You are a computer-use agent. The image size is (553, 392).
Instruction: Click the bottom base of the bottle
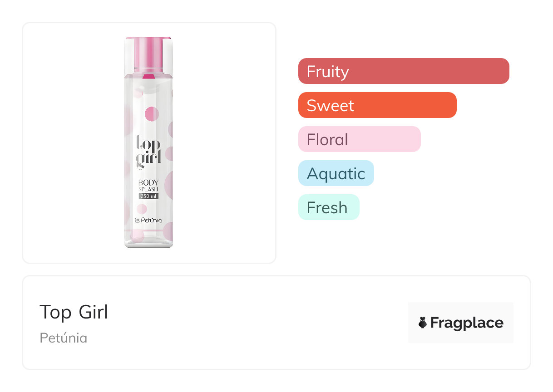(x=148, y=243)
